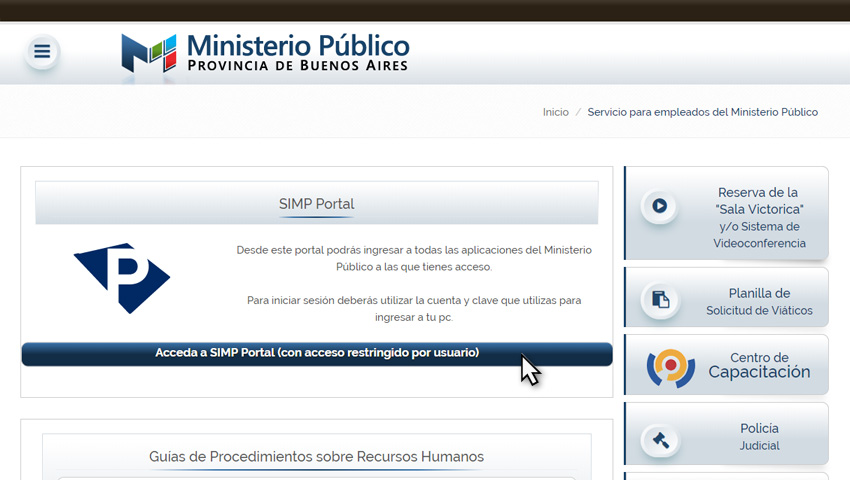Click the 'Desde este portal podrás ingresar' paragraph

tap(414, 258)
